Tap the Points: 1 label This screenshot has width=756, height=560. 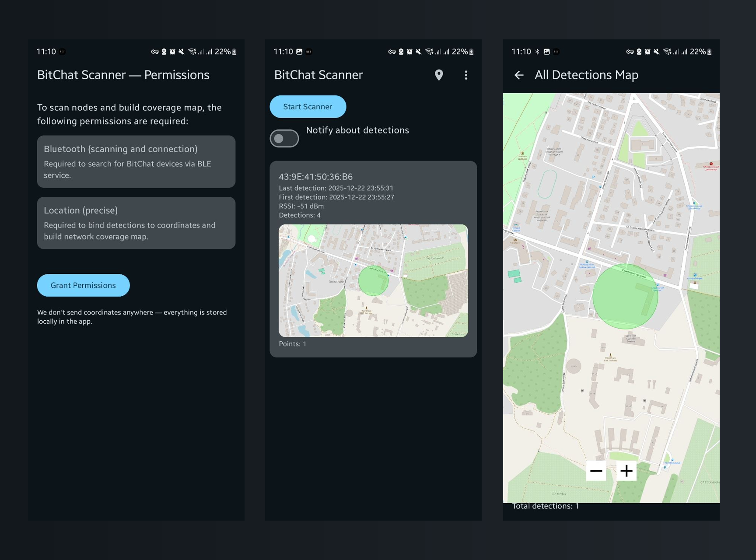coord(293,344)
